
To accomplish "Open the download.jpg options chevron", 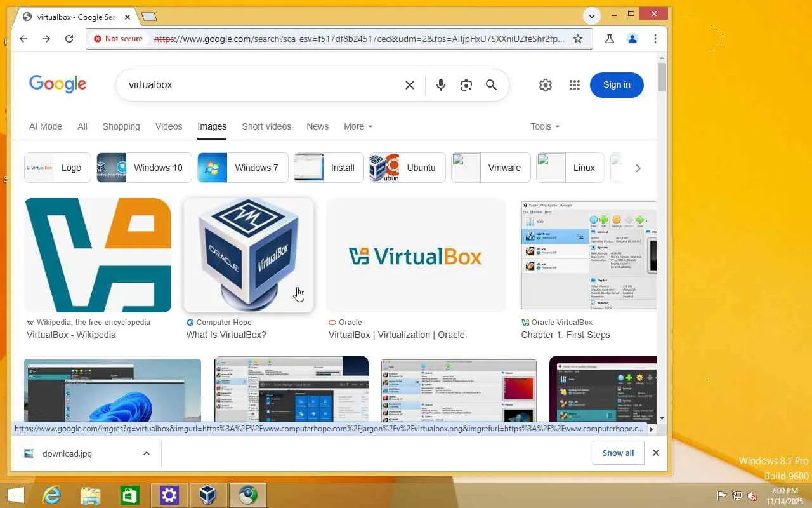I will click(147, 453).
